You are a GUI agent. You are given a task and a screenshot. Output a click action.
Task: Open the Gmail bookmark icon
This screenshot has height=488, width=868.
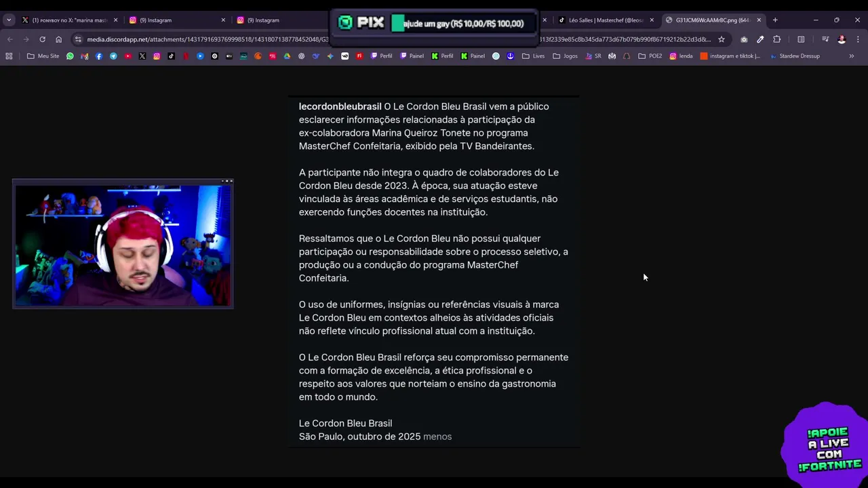click(x=85, y=56)
